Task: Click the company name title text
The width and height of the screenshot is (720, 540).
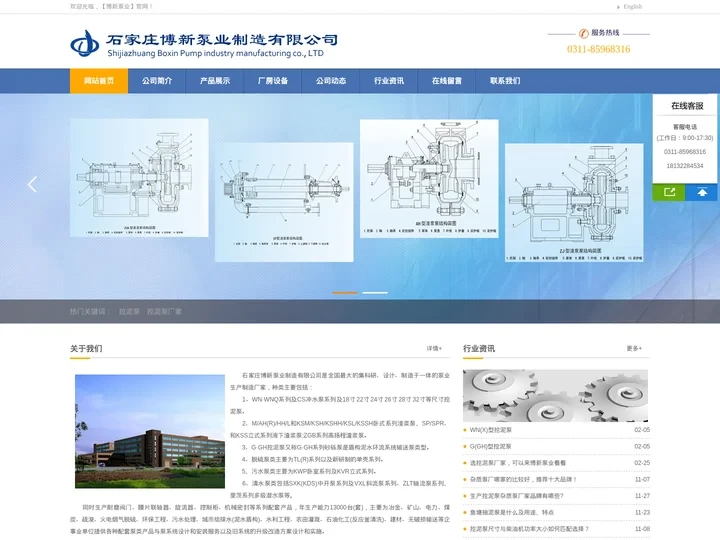Action: pyautogui.click(x=222, y=40)
